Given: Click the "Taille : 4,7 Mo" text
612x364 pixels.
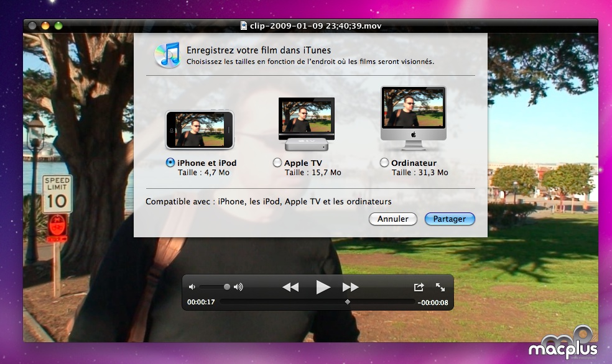Looking at the screenshot, I should tap(204, 173).
